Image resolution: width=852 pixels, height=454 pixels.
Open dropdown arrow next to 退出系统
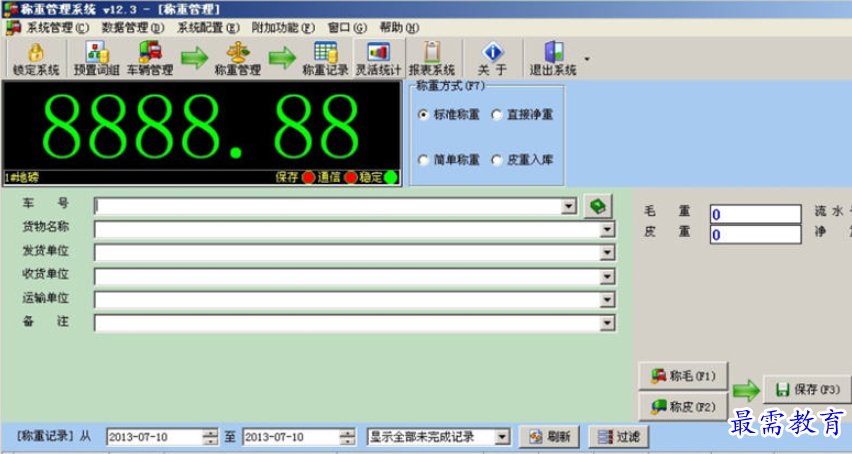[x=586, y=59]
